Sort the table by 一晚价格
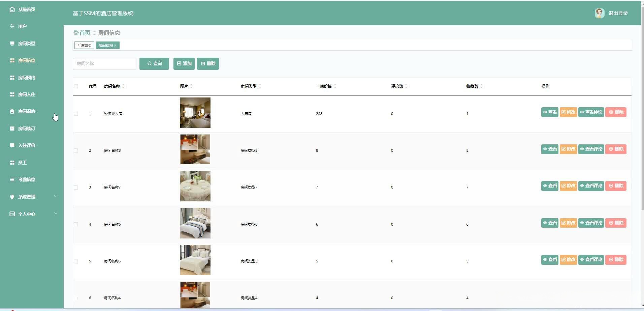 [x=335, y=86]
